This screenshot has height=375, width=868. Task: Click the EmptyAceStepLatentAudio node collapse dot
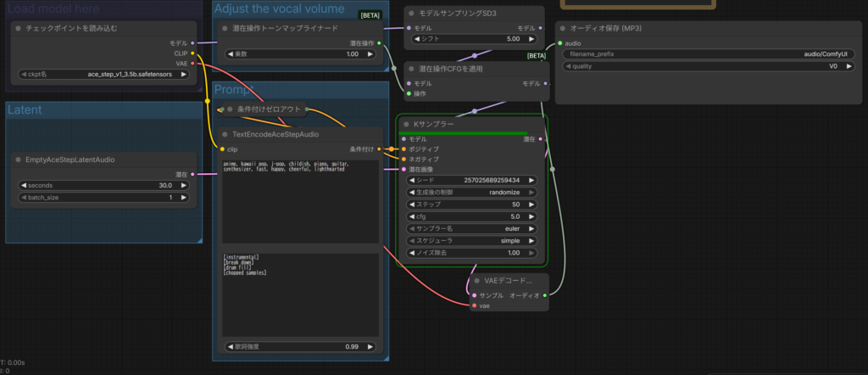tap(18, 159)
